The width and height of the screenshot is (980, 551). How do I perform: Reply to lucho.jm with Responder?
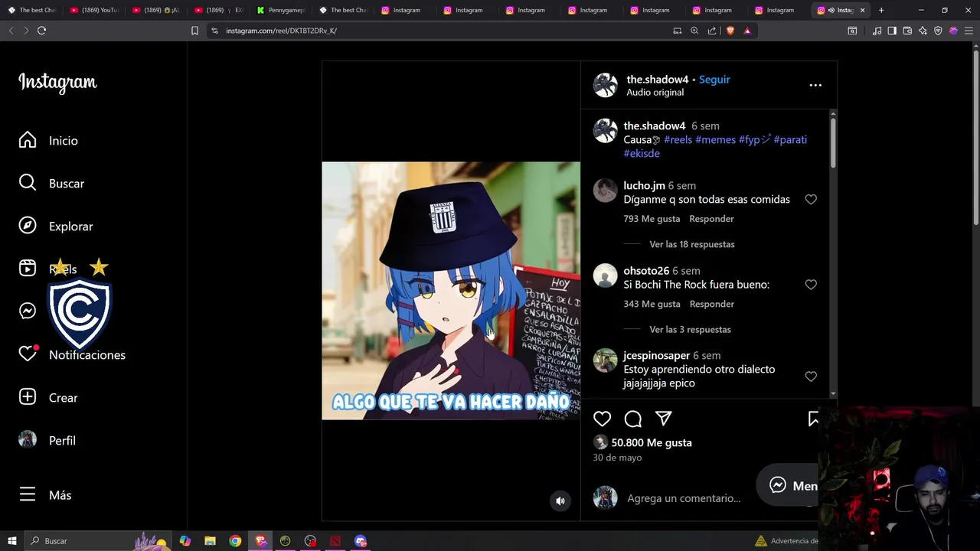coord(711,219)
